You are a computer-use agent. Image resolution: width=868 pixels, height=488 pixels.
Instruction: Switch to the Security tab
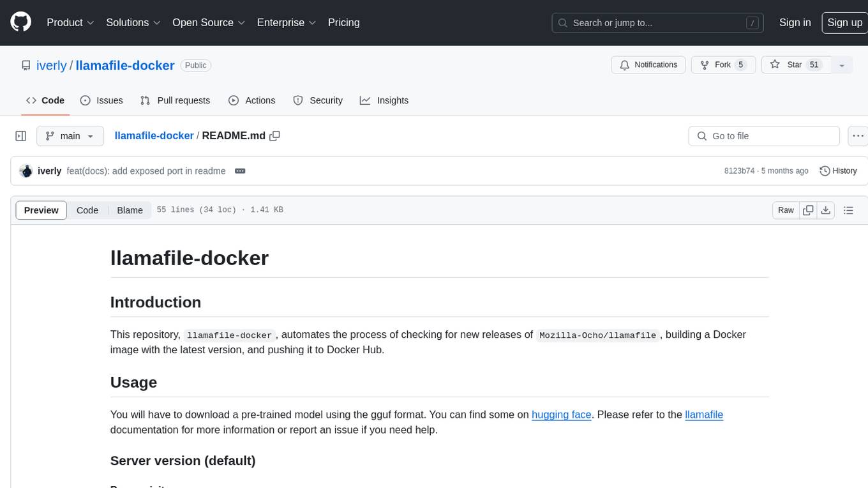(x=318, y=100)
